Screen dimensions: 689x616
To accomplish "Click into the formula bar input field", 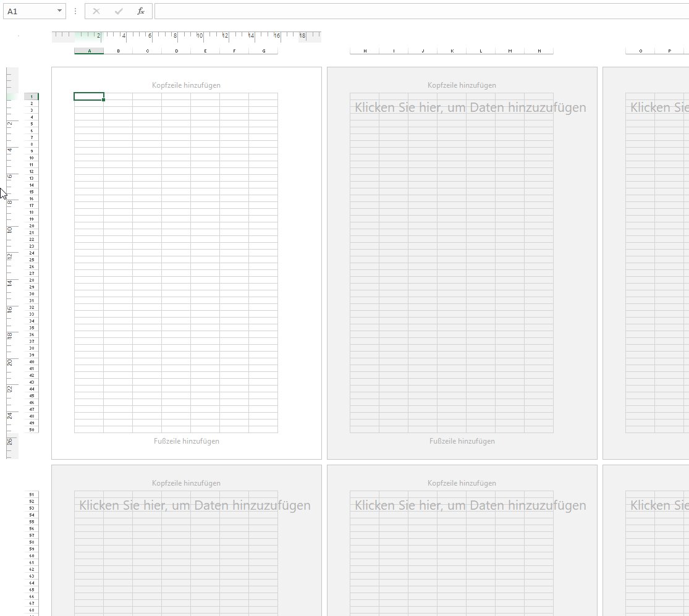I will coord(421,11).
